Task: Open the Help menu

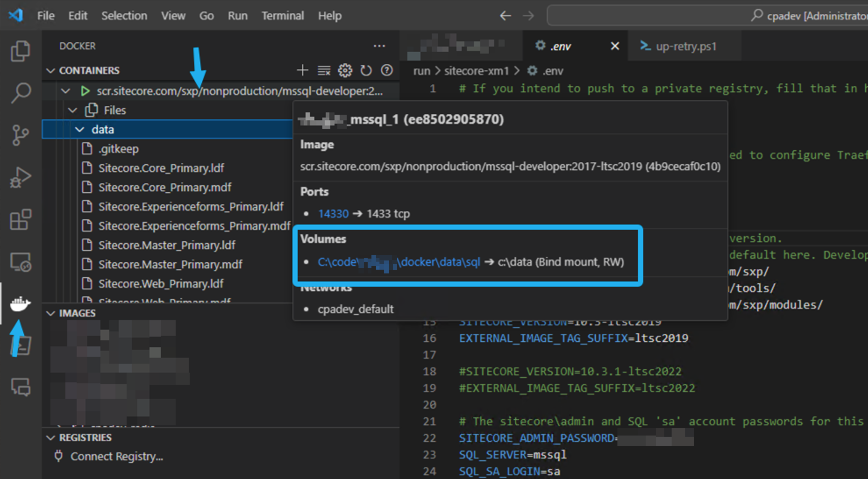Action: [330, 16]
